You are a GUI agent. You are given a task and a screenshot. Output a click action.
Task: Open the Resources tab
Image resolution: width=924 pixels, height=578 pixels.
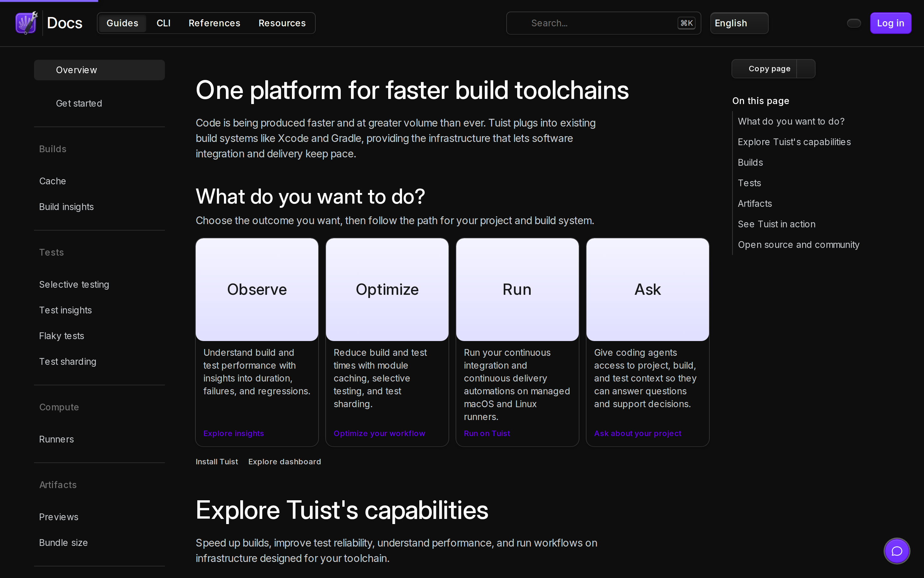coord(282,23)
